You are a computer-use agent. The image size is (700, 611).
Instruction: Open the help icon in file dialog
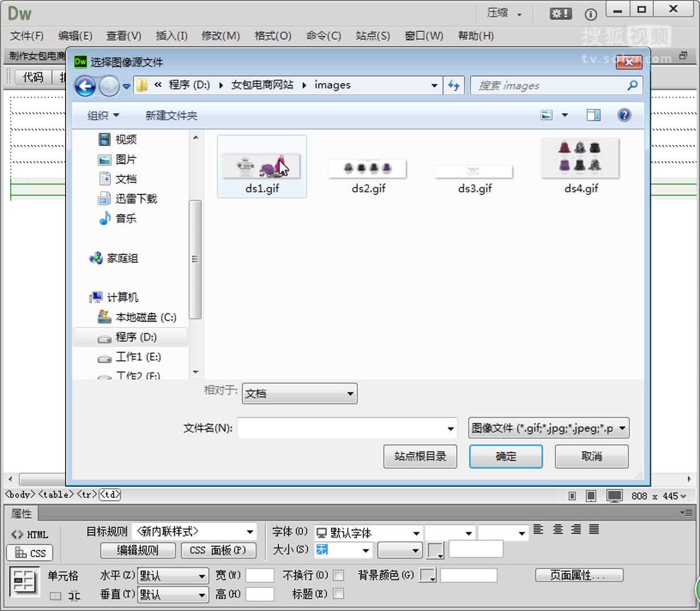coord(624,115)
